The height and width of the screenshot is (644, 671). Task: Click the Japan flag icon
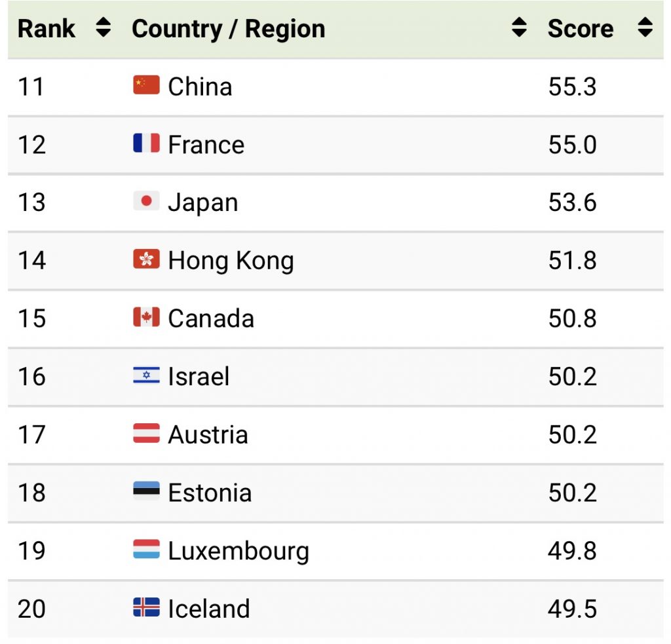coord(145,202)
